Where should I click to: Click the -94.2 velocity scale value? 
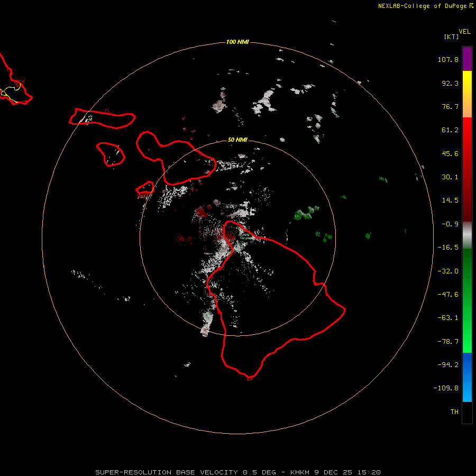(x=448, y=365)
